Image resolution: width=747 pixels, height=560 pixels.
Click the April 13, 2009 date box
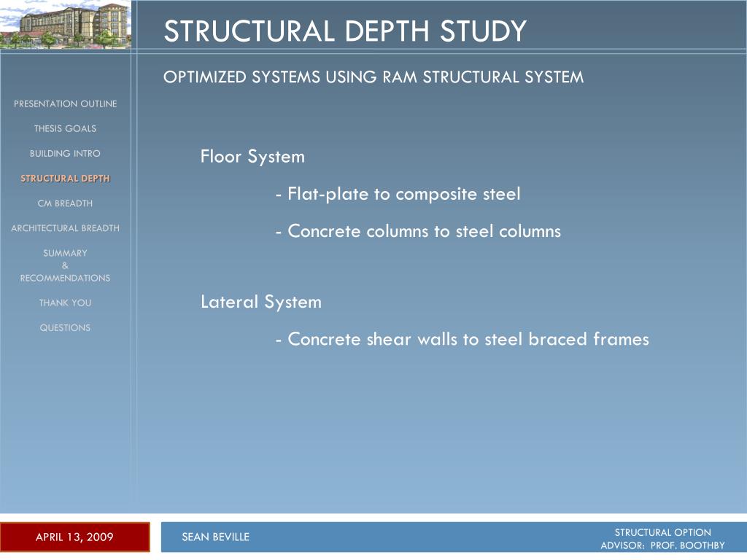pyautogui.click(x=75, y=537)
